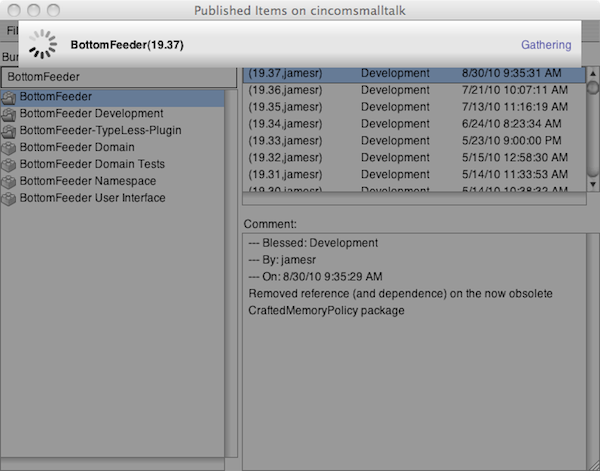Click the On: 8/30/10 9:35:29 AM line
The image size is (600, 471).
click(315, 277)
